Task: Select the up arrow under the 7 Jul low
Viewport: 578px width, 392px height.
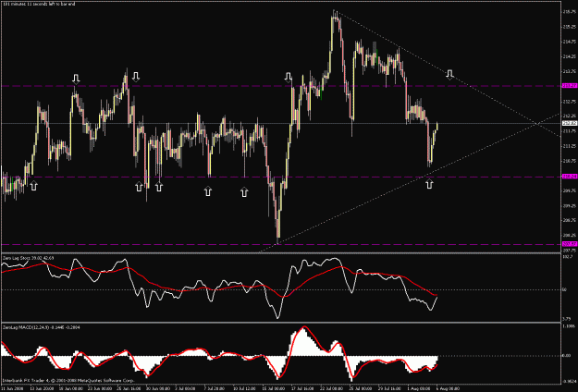Action: click(x=208, y=190)
